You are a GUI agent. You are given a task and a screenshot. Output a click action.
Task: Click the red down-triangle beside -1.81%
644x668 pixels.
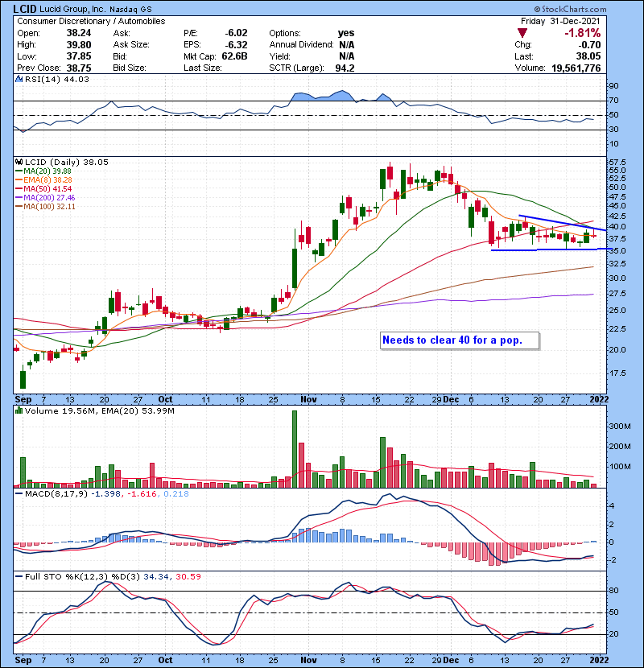pos(522,33)
